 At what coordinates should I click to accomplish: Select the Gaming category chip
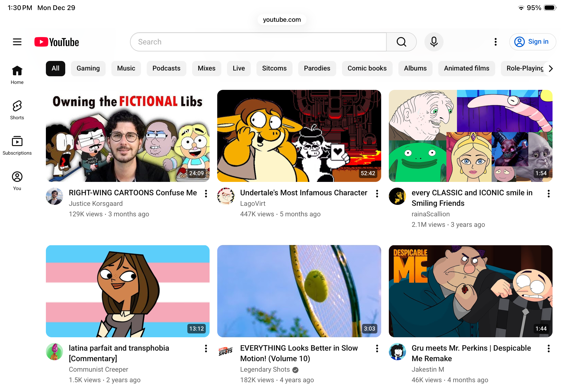click(88, 68)
